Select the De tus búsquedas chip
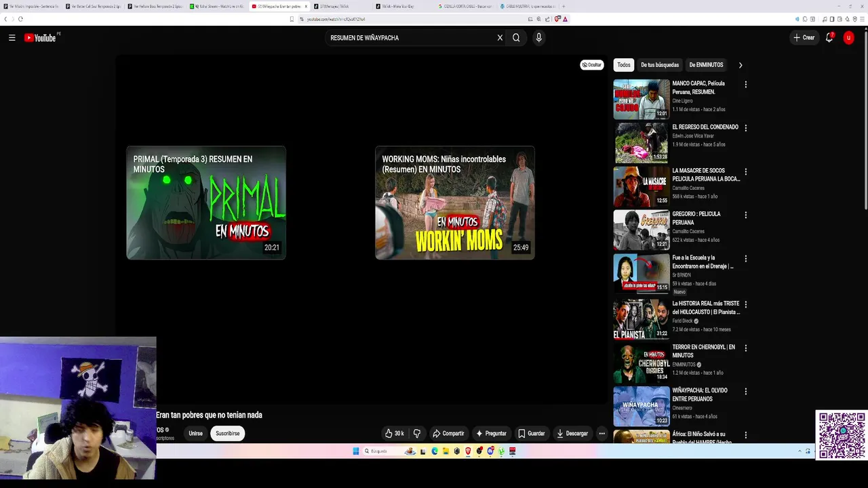868x488 pixels. 660,65
